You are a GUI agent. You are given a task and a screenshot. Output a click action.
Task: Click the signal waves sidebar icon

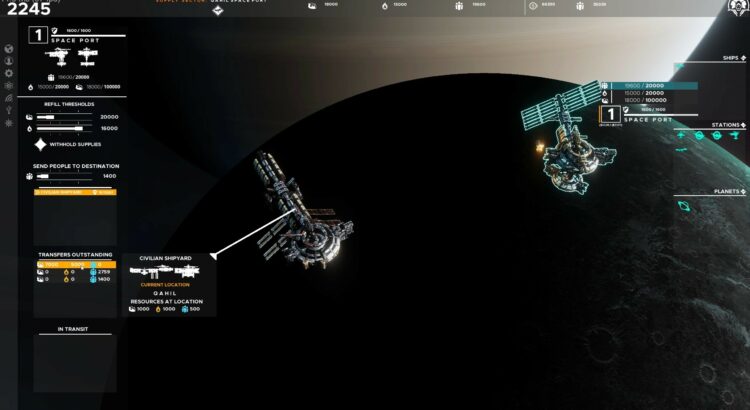coord(9,98)
